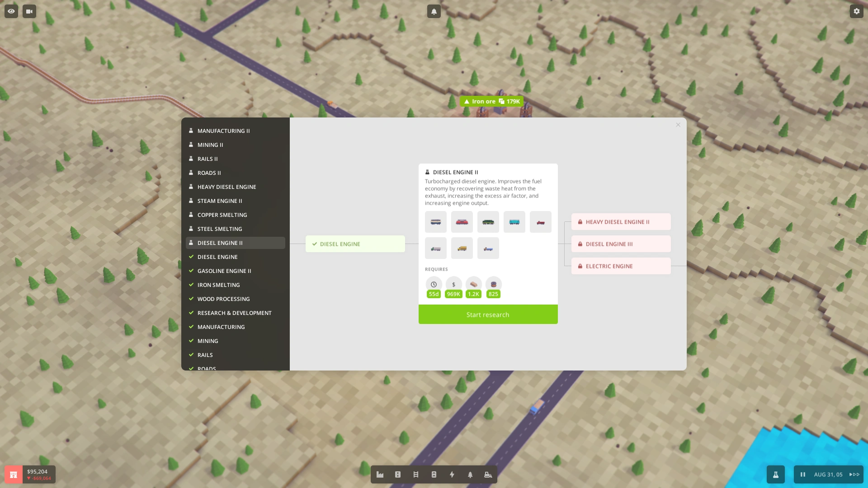Viewport: 868px width, 488px height.
Task: Open the power lightning bolt tool
Action: tap(452, 474)
